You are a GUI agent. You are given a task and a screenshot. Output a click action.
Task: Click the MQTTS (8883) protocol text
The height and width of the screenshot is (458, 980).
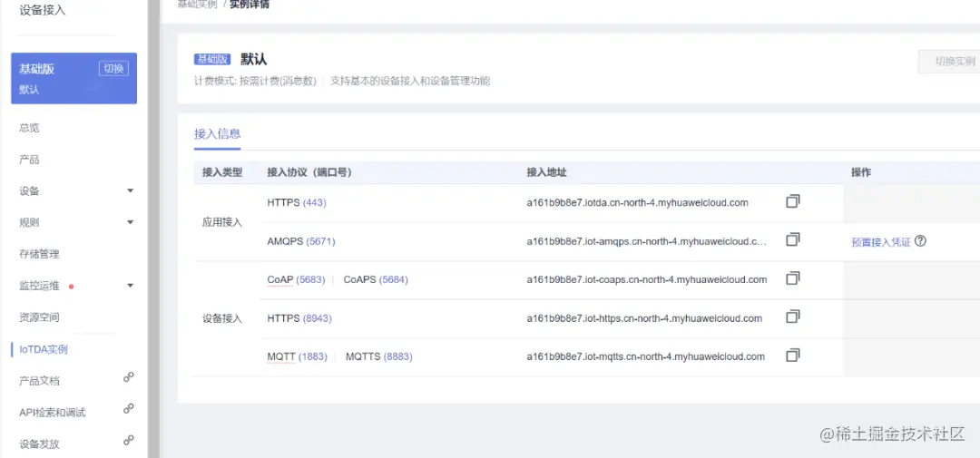click(x=378, y=356)
